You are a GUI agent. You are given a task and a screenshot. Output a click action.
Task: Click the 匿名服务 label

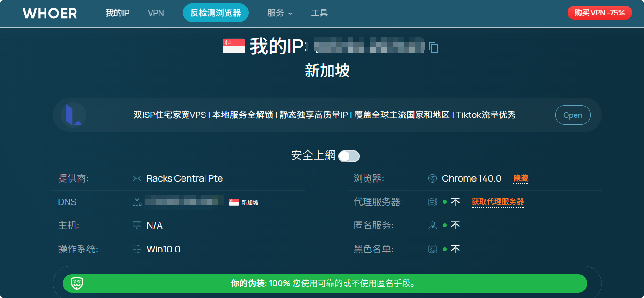click(373, 226)
